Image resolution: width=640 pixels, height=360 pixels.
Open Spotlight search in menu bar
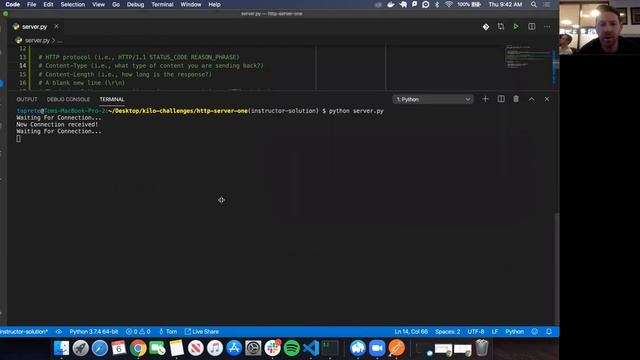(x=533, y=4)
